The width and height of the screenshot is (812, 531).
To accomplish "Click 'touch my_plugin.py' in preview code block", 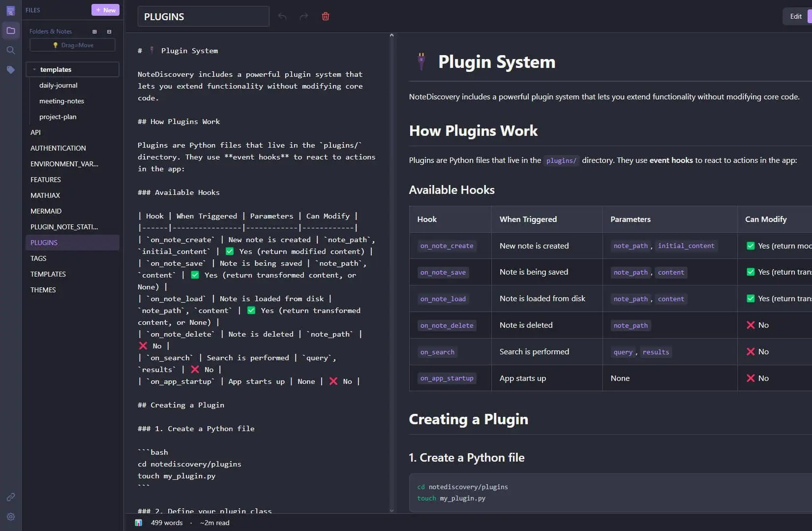I will coord(451,499).
